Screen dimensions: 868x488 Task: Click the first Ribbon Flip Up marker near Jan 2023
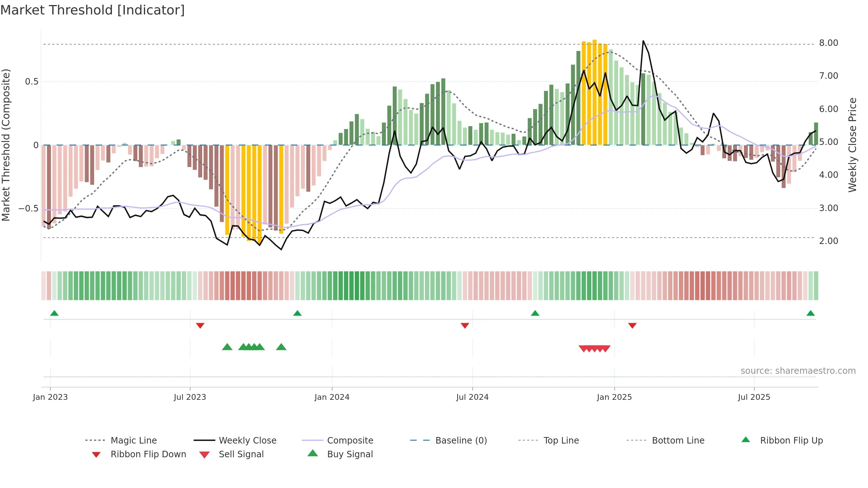54,313
